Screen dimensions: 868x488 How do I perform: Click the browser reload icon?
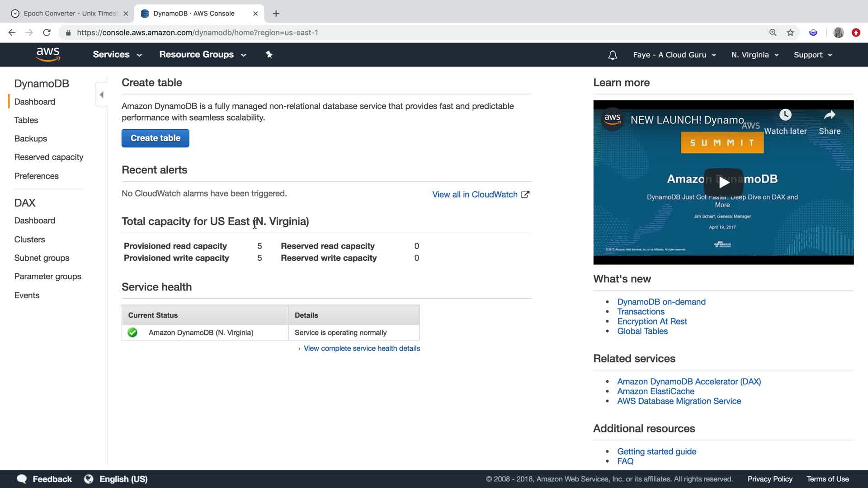click(47, 33)
